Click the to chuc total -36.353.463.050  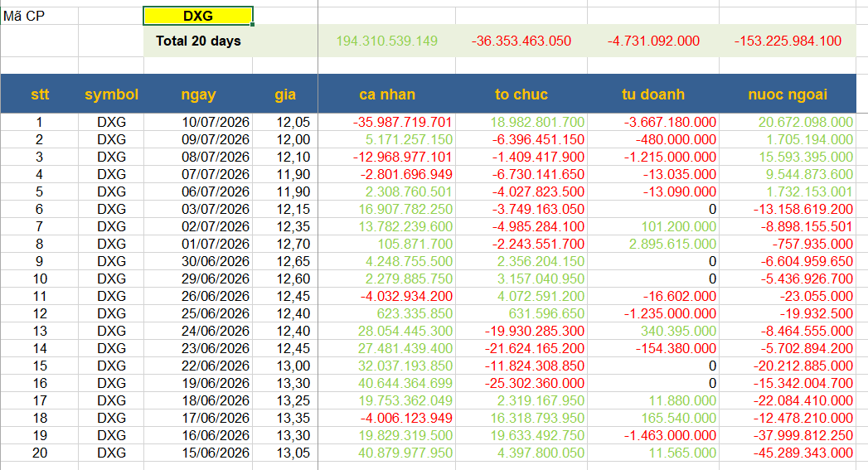coord(521,41)
